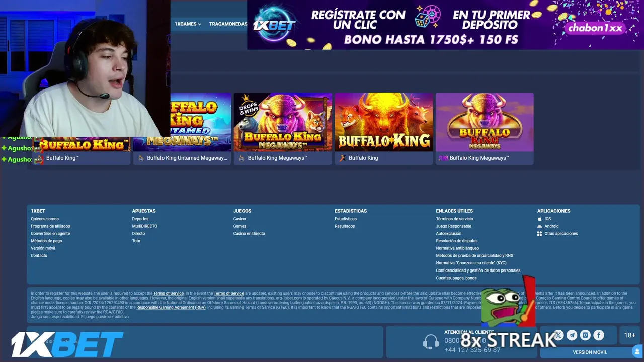Click the provider icon beside Buffalo King Megaways™ with Drops & Wins
This screenshot has width=644, height=362.
[242, 158]
